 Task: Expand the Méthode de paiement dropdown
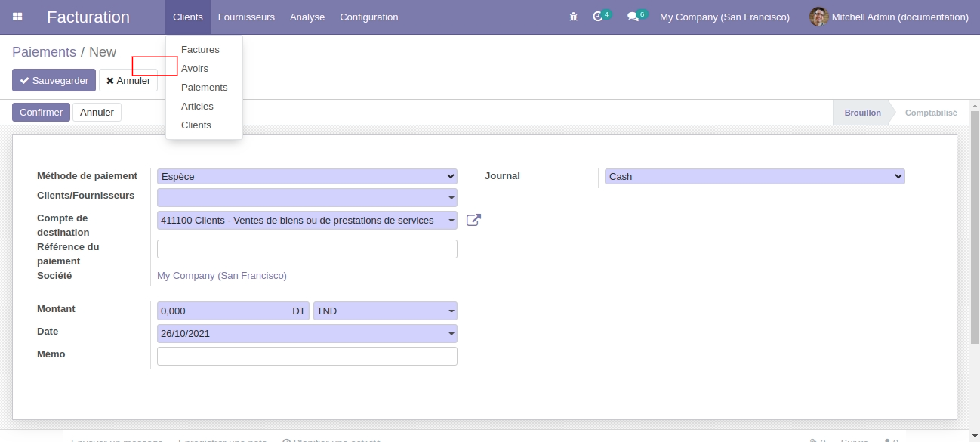click(307, 176)
